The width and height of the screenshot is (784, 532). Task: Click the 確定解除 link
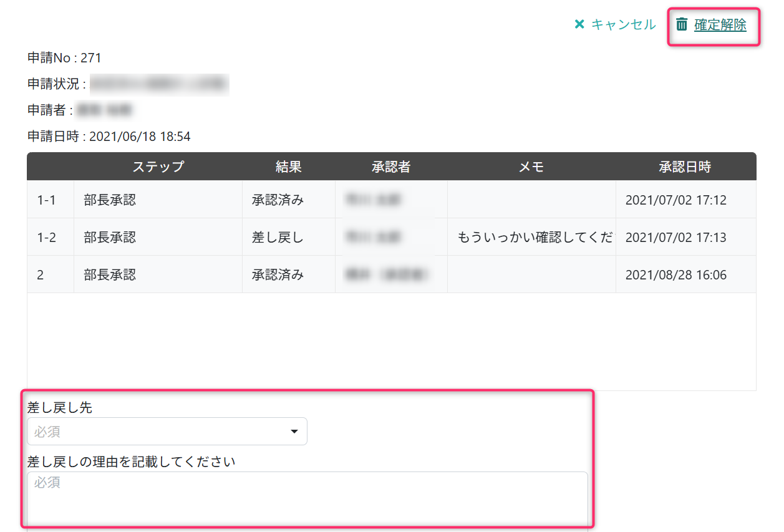pos(720,25)
